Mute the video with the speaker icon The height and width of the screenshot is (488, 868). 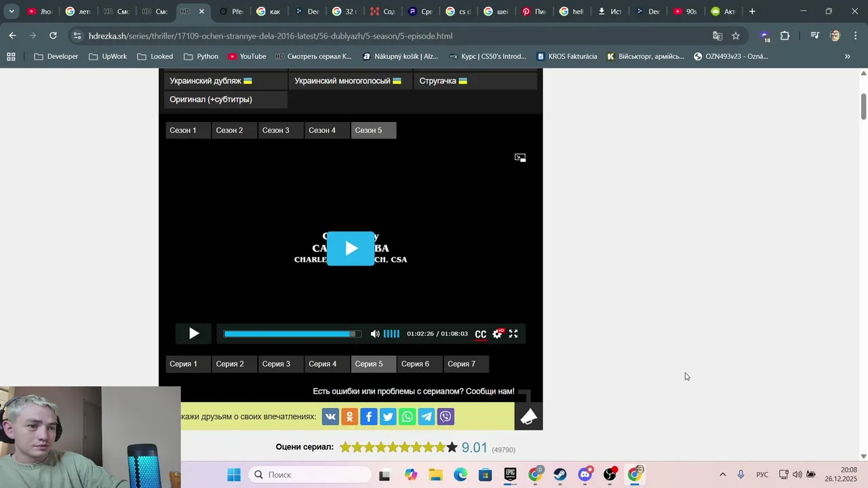pos(375,333)
